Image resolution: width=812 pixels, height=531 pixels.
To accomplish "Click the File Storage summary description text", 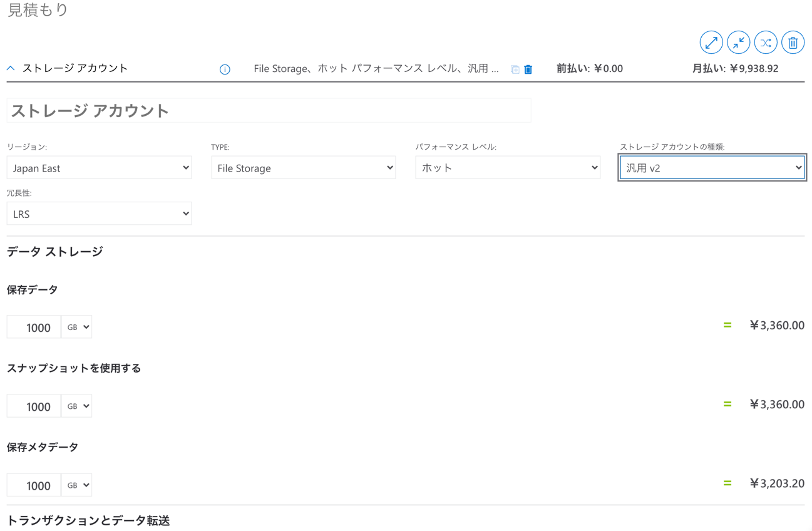I will (376, 69).
